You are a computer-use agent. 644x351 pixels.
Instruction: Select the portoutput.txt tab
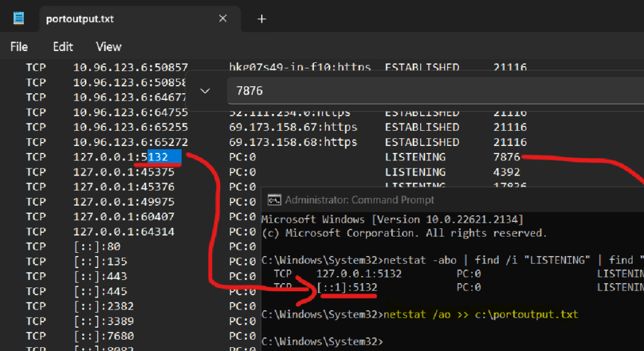click(140, 19)
